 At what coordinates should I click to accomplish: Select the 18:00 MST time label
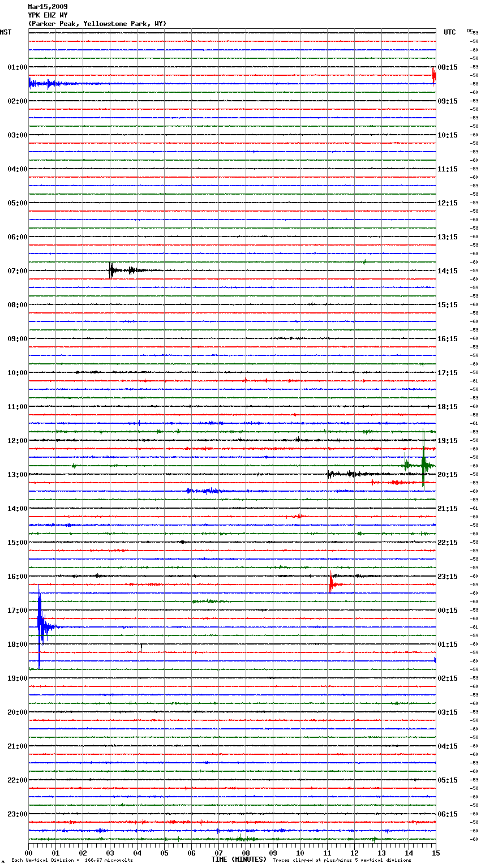pyautogui.click(x=18, y=644)
